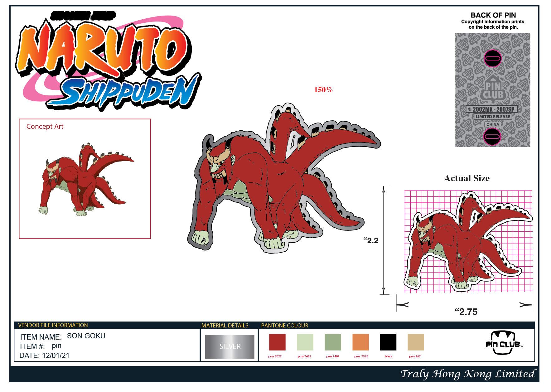Click the Pin Club logo in footer

point(504,343)
